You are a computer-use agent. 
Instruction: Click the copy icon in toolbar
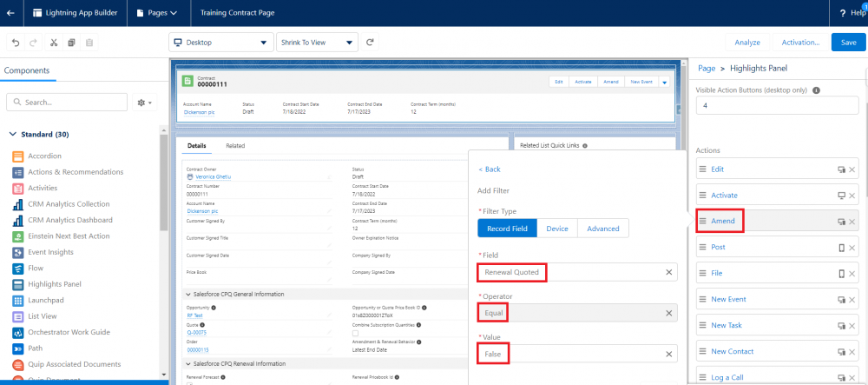[x=71, y=42]
